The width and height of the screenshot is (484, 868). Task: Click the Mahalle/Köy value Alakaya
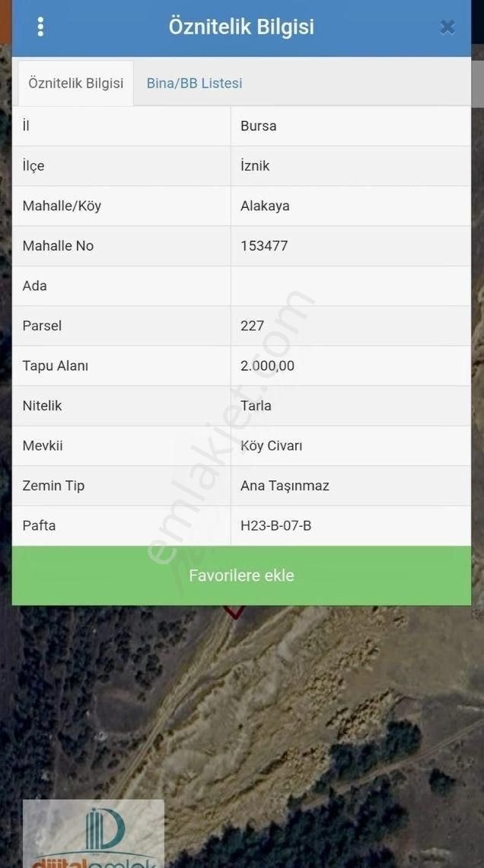pyautogui.click(x=264, y=206)
